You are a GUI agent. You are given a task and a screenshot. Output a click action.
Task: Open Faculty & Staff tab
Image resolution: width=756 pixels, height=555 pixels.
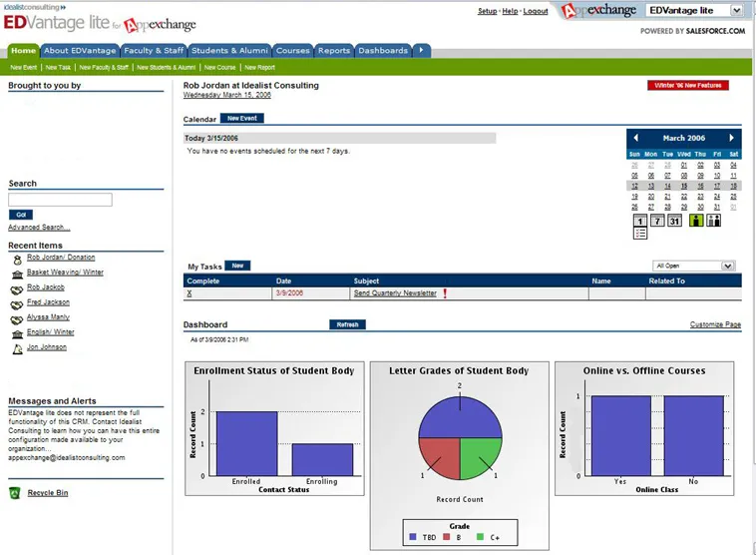[x=154, y=50]
